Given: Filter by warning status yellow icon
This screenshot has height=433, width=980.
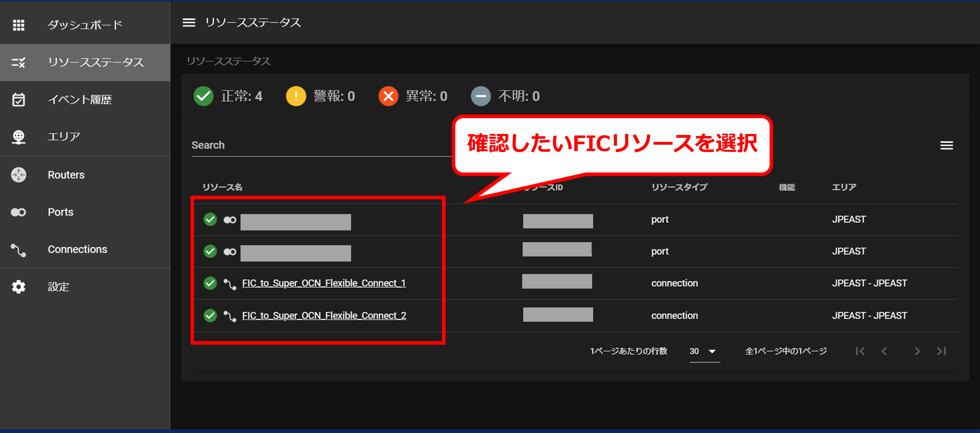Looking at the screenshot, I should point(296,96).
